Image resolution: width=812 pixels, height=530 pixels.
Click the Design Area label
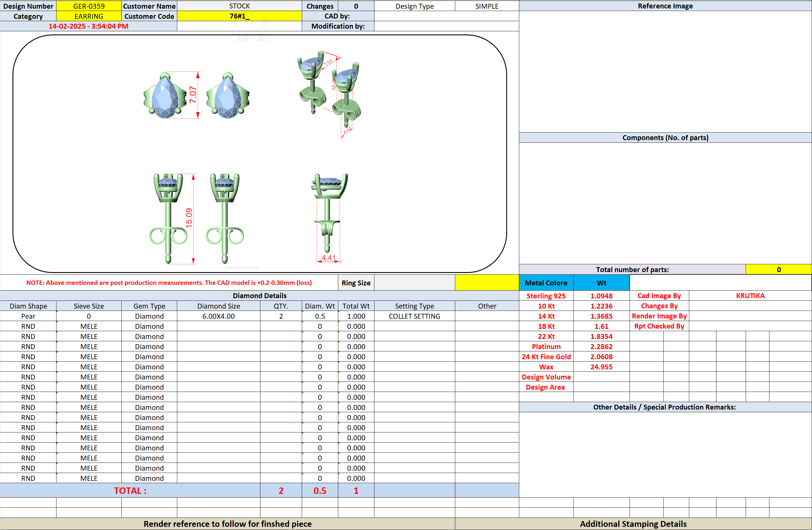pos(546,387)
